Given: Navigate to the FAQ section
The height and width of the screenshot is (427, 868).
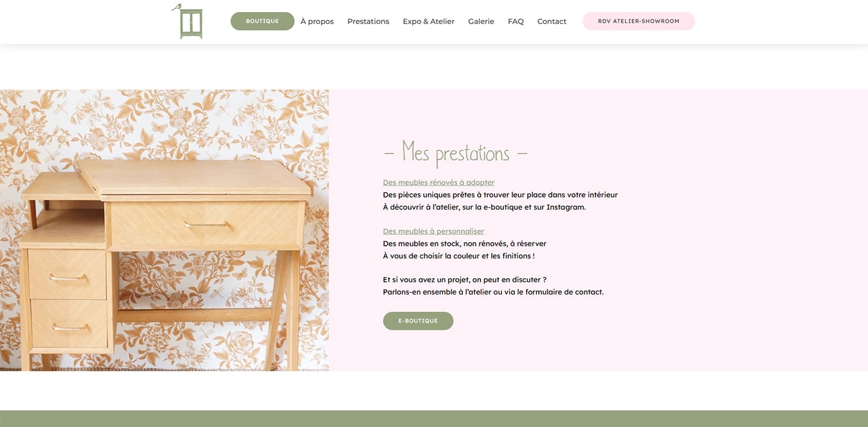Looking at the screenshot, I should tap(516, 21).
